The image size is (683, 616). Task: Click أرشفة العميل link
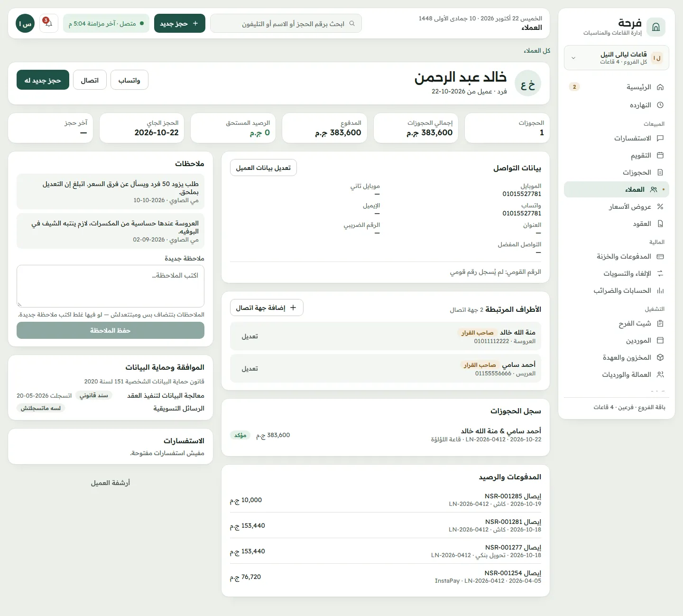pyautogui.click(x=111, y=483)
